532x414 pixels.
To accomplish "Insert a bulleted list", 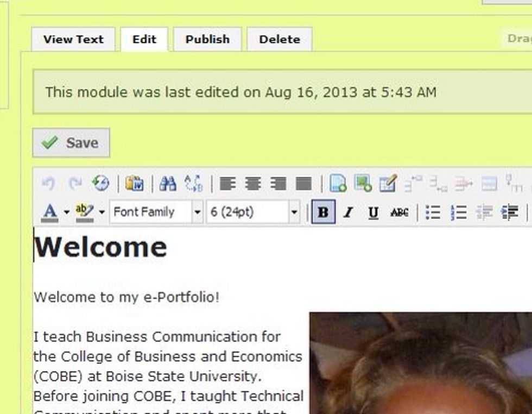I will point(433,212).
